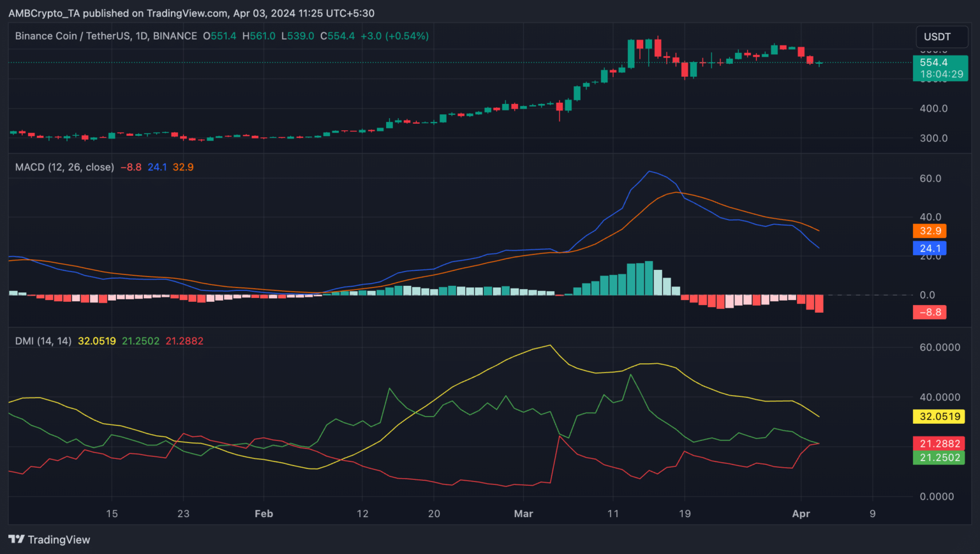Click the red -DI value tag 21.2882
The image size is (980, 554).
point(939,444)
